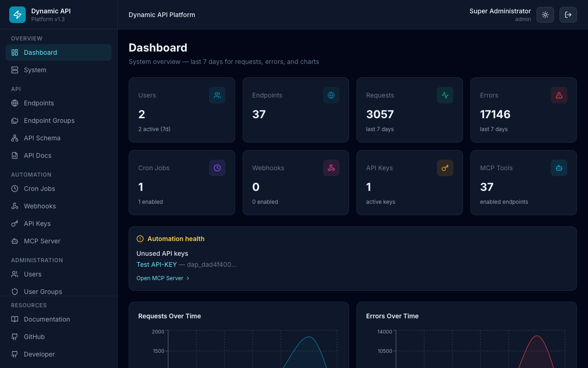Click the Errors card warning triangle icon
This screenshot has width=588, height=368.
(559, 95)
